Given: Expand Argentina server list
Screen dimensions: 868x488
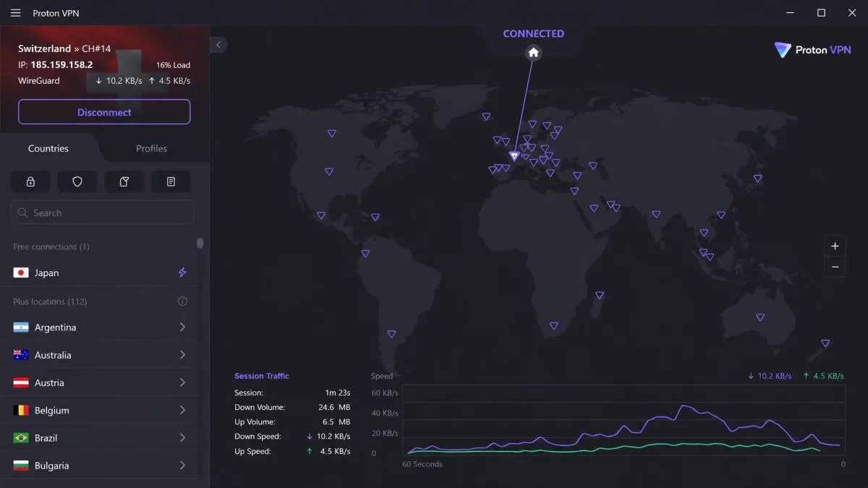Looking at the screenshot, I should (182, 328).
